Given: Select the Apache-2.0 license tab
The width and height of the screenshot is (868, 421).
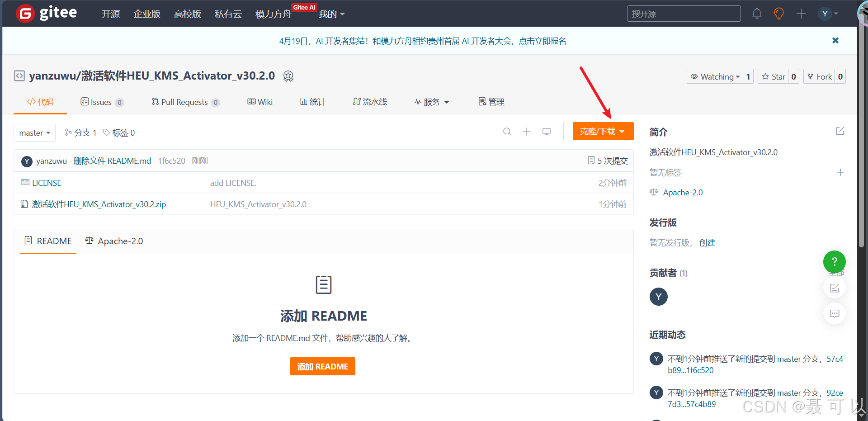Looking at the screenshot, I should [x=114, y=241].
